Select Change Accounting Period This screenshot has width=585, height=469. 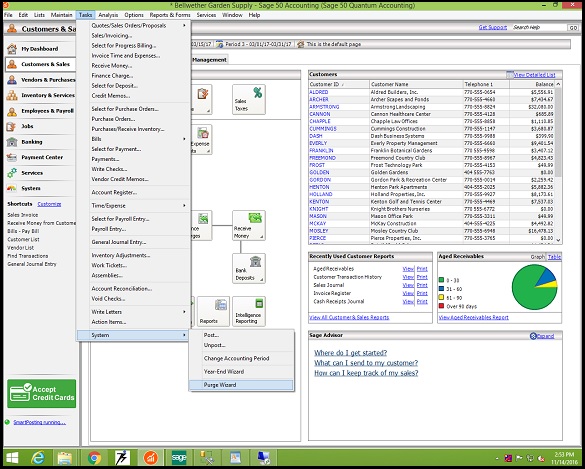pyautogui.click(x=236, y=358)
